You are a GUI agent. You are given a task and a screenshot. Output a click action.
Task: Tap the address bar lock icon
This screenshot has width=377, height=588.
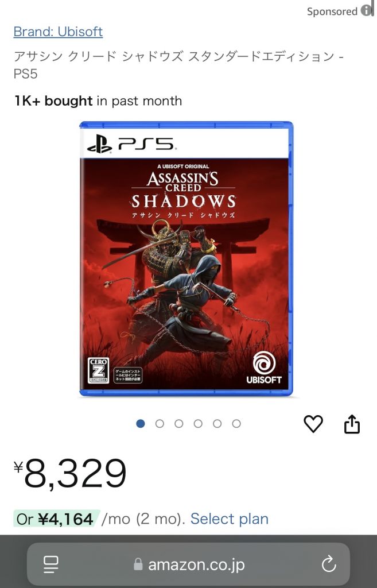[x=138, y=564]
